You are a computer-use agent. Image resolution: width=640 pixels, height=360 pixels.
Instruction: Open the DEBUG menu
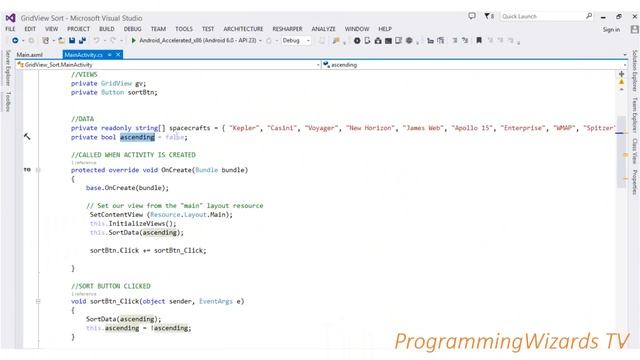point(133,29)
